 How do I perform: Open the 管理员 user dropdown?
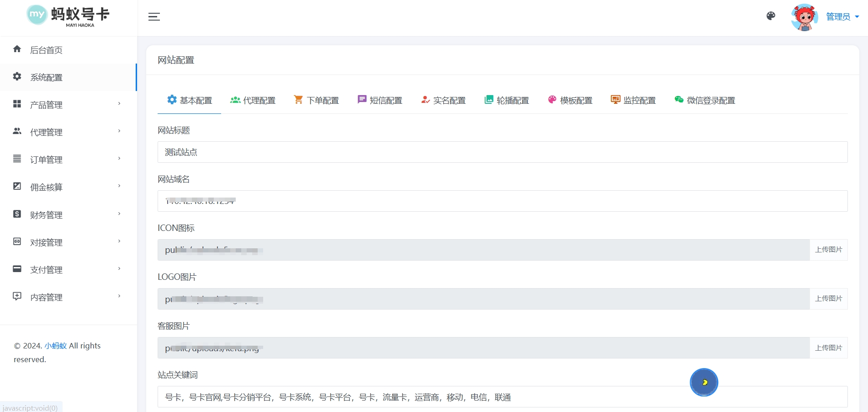[x=842, y=17]
